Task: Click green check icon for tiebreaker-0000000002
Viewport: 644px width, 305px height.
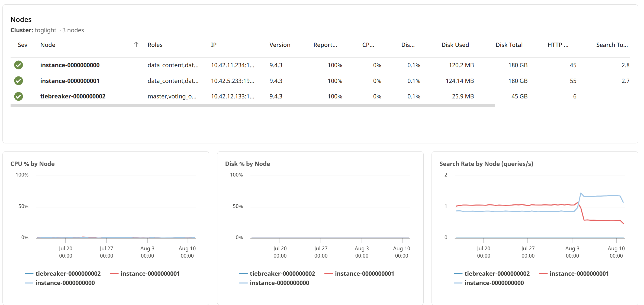Action: click(x=18, y=96)
